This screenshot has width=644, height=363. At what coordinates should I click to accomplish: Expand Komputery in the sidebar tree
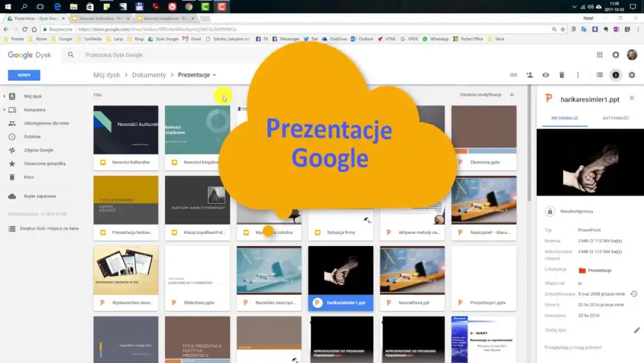4,109
